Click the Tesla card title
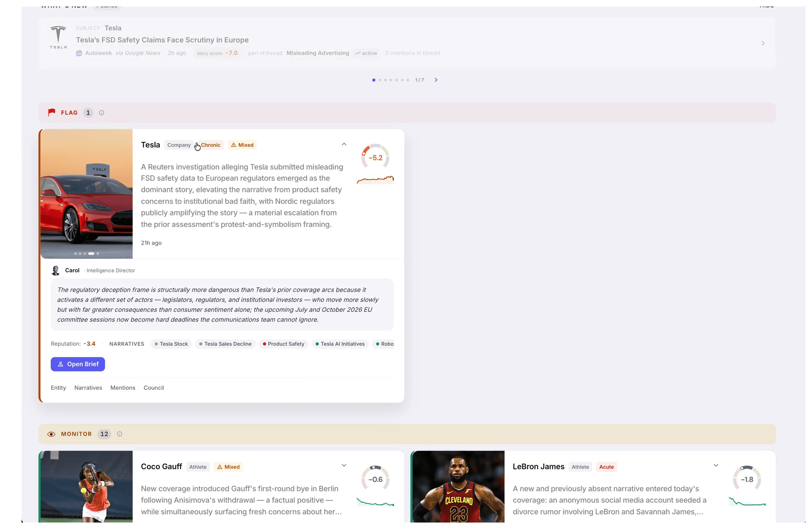This screenshot has height=529, width=812. 151,145
